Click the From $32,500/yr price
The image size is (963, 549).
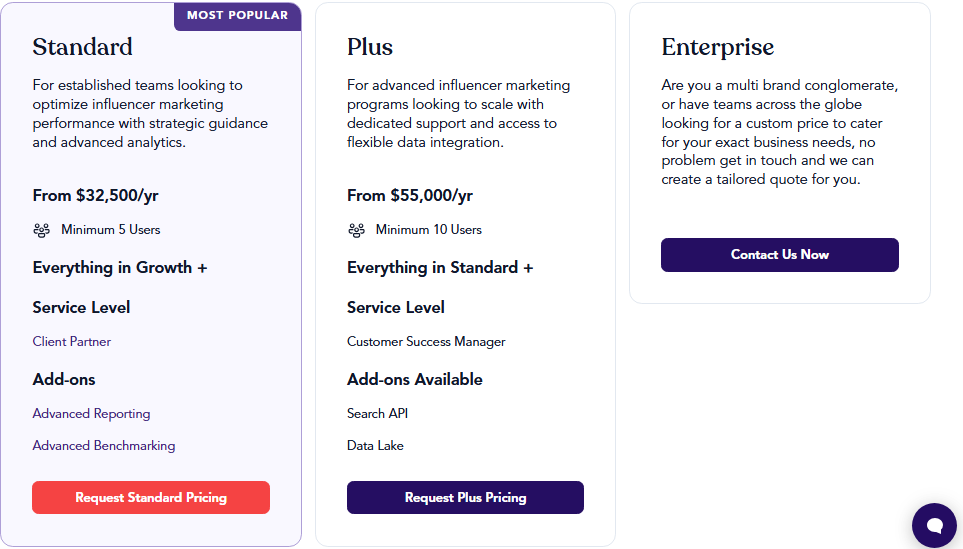(x=95, y=195)
